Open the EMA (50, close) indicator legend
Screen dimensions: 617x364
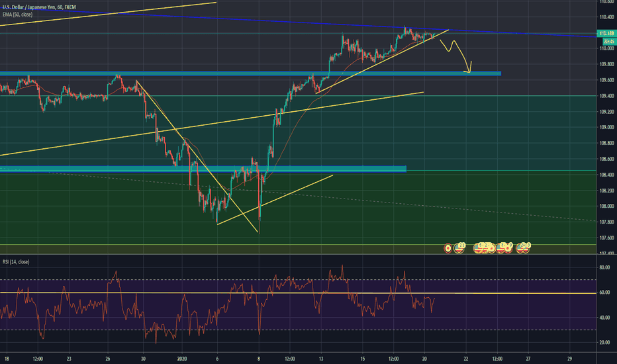pos(19,14)
